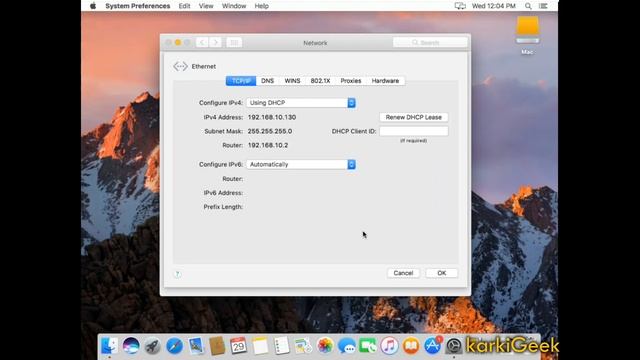The height and width of the screenshot is (360, 640).
Task: Select IPv4 address 192.168.10.130 text
Action: tap(272, 117)
